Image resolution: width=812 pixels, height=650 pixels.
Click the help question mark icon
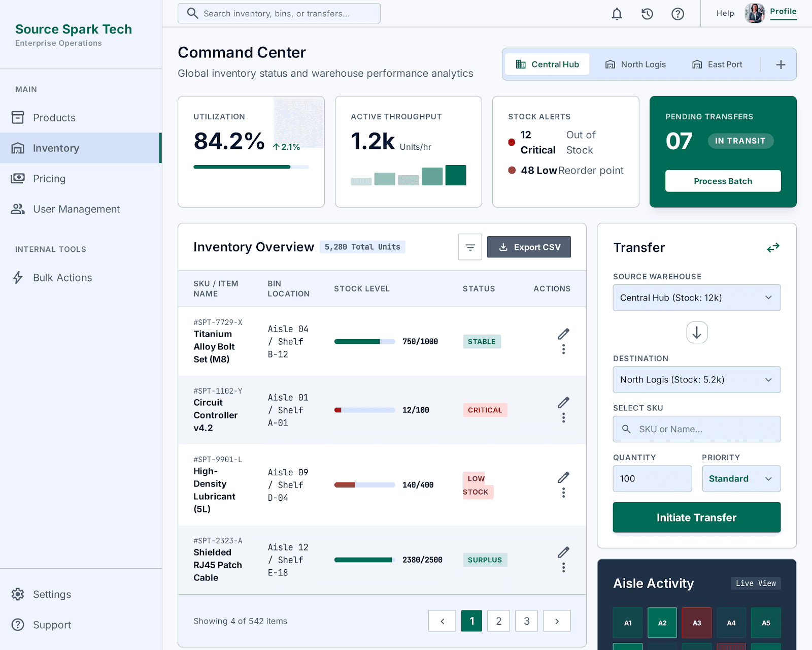point(678,14)
